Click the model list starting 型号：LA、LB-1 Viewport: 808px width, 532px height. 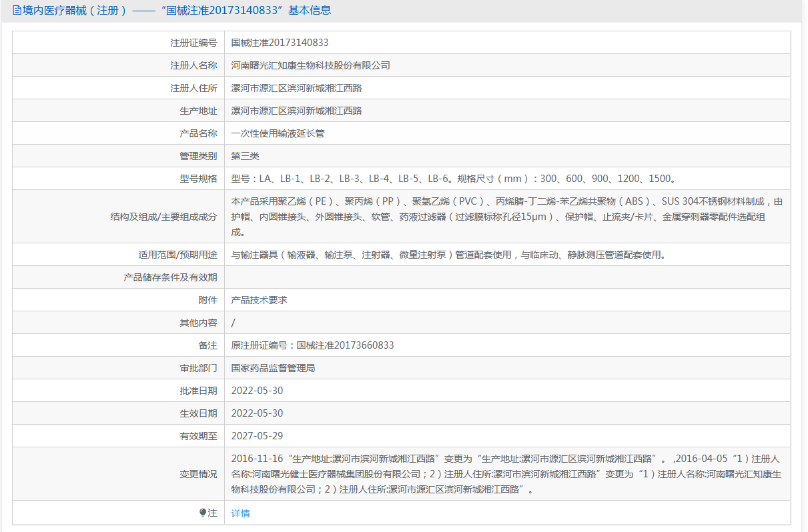click(455, 179)
